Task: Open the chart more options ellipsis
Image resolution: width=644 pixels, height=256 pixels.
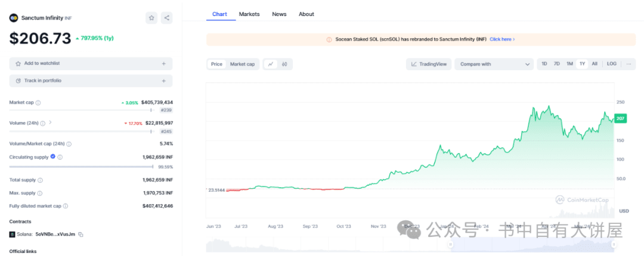Action: 628,64
